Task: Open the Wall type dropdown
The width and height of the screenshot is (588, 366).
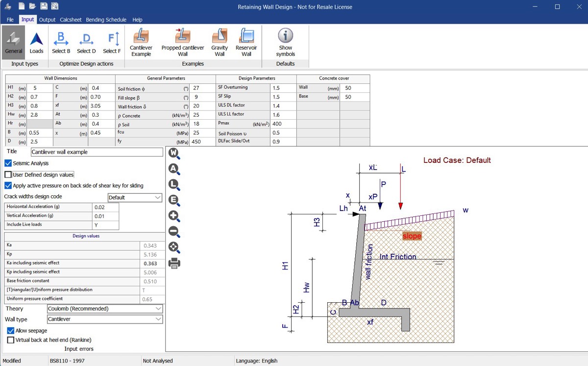Action: pyautogui.click(x=105, y=319)
